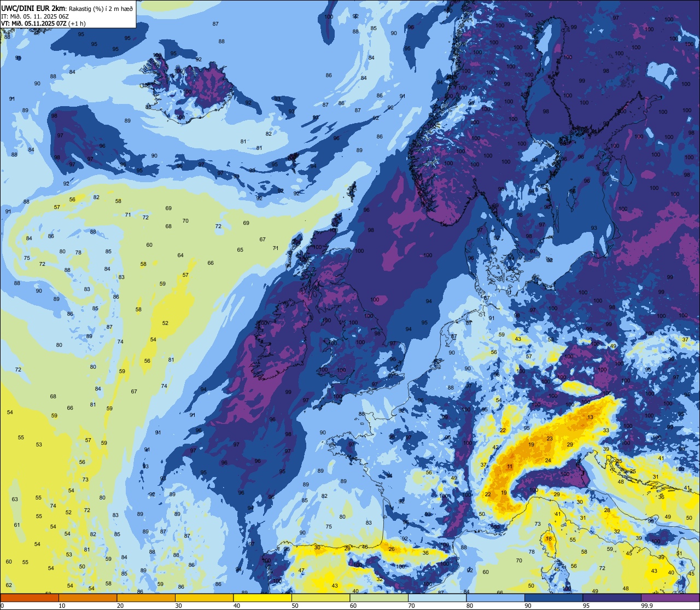The width and height of the screenshot is (700, 610).
Task: Click the map title 'UWC/DINI EUR 2km'
Action: [x=33, y=8]
